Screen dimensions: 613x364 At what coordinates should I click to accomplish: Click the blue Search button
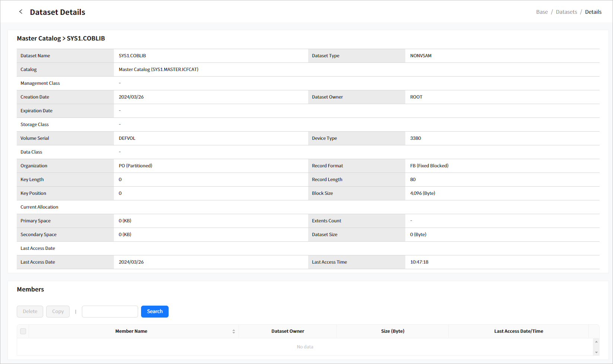pos(155,312)
